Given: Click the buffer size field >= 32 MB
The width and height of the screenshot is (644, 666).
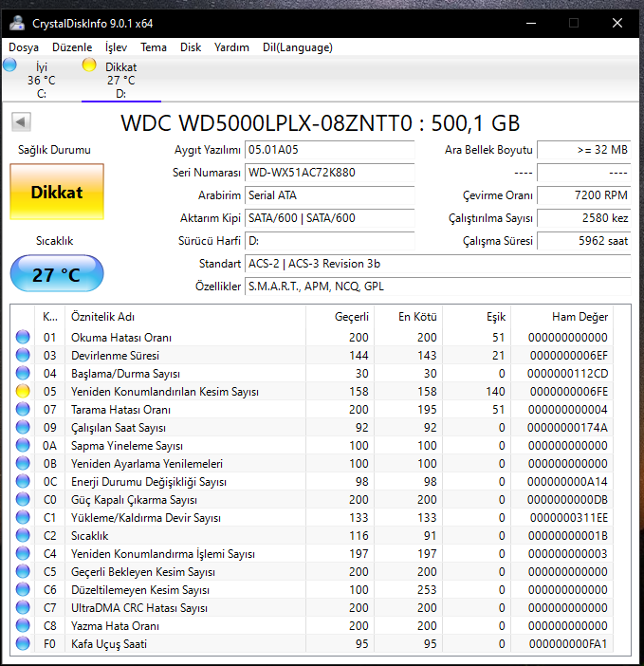Looking at the screenshot, I should [x=584, y=150].
